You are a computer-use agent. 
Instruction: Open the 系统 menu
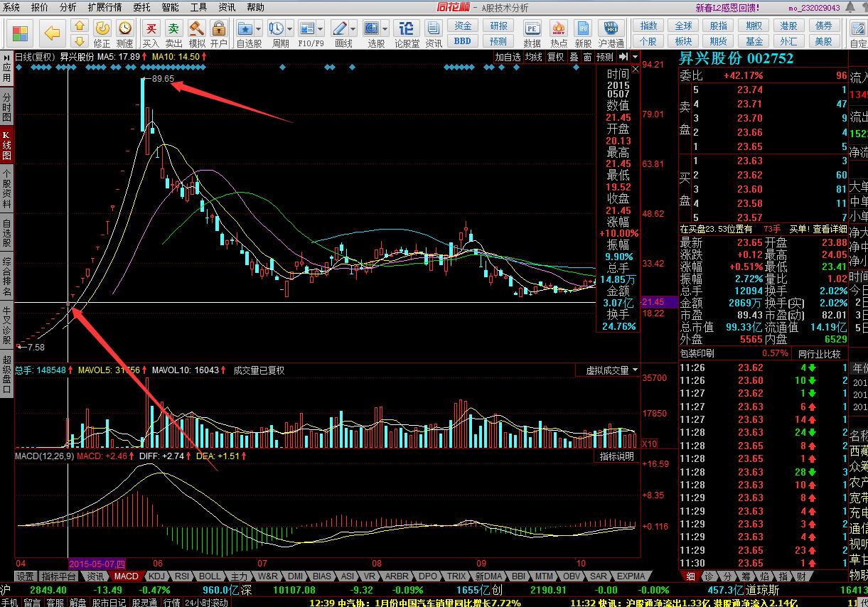click(x=11, y=7)
